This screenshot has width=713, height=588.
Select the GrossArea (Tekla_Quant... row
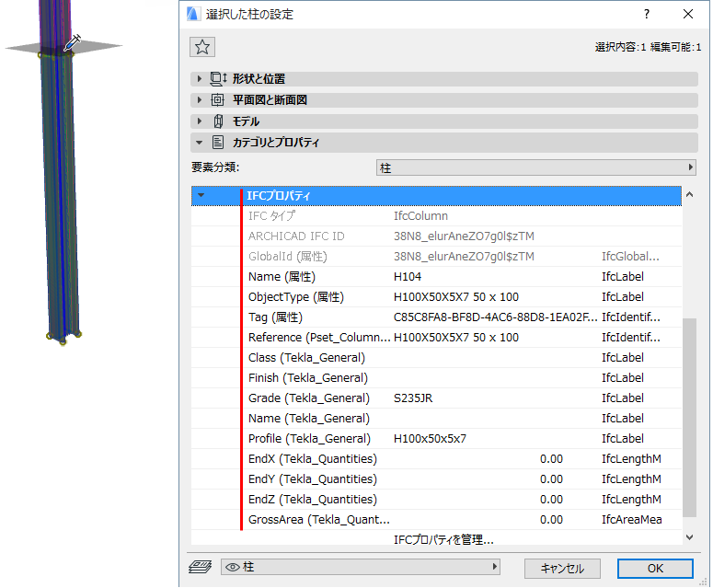(x=436, y=519)
